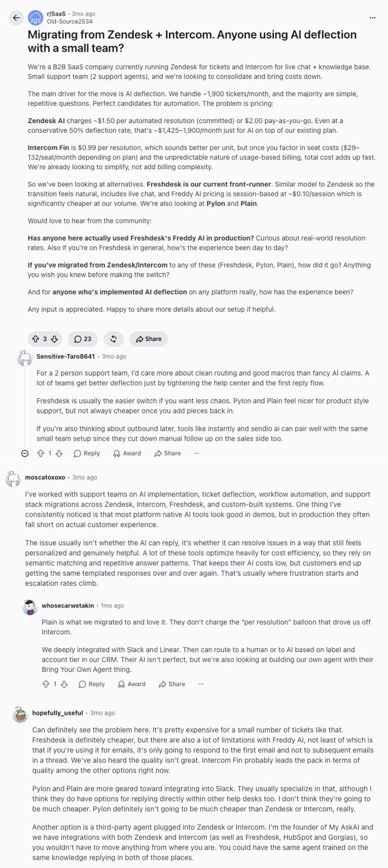Open the r/SaaS subreddit link

[56, 14]
